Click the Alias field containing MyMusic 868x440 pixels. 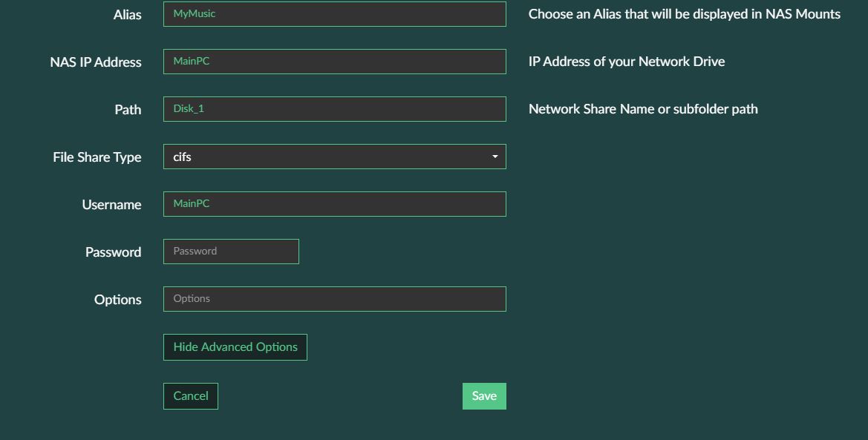[334, 14]
